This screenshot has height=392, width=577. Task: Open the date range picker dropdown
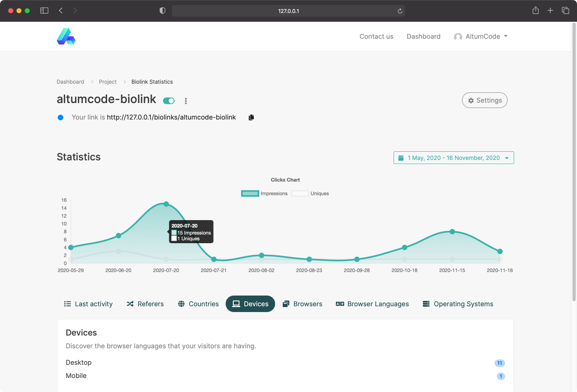(453, 158)
